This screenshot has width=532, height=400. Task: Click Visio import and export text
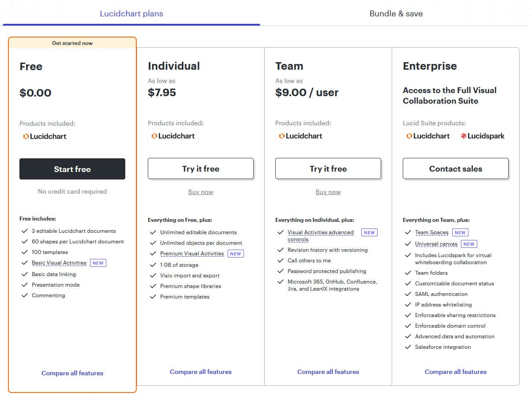pyautogui.click(x=190, y=276)
